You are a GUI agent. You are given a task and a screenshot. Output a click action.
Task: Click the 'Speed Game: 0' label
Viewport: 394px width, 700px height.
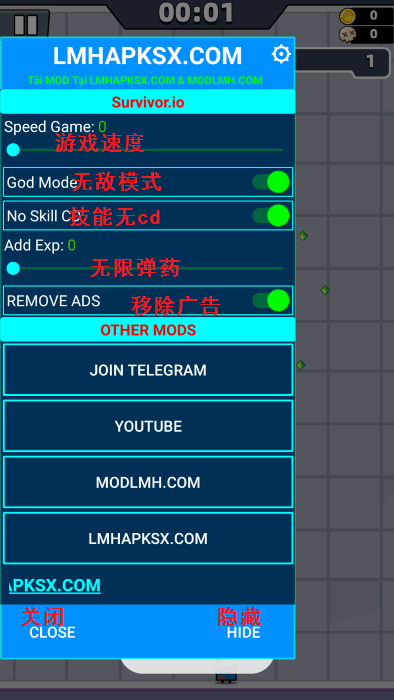click(x=55, y=127)
